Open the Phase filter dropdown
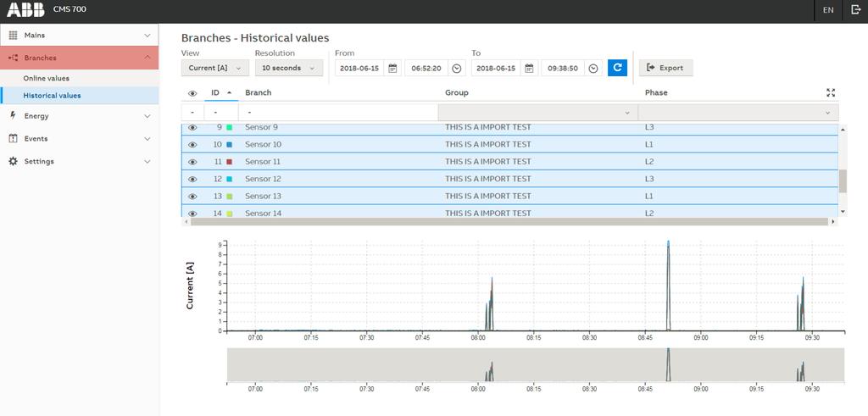This screenshot has height=416, width=868. tap(738, 113)
